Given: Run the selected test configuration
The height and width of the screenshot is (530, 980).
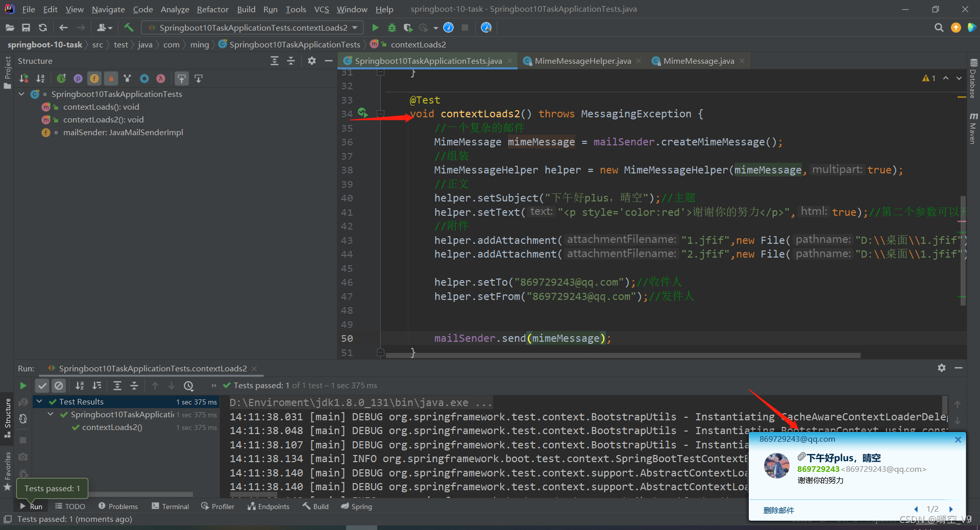Looking at the screenshot, I should click(x=375, y=28).
